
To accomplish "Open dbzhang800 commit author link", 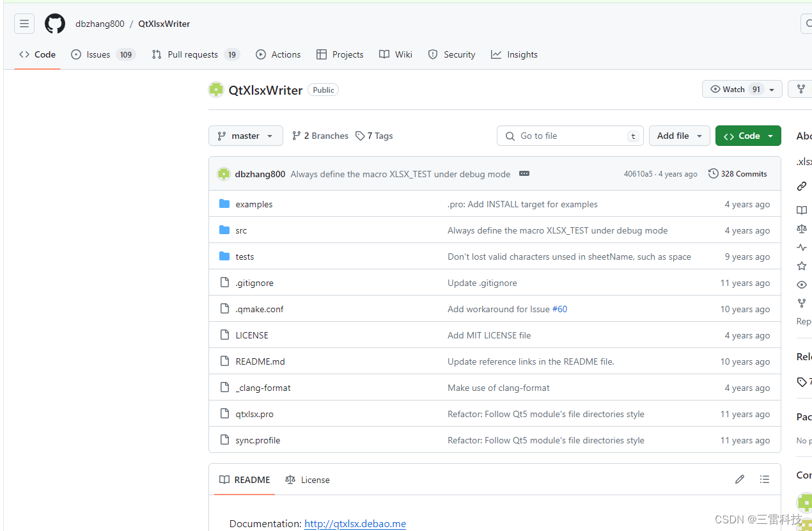I will [x=260, y=174].
